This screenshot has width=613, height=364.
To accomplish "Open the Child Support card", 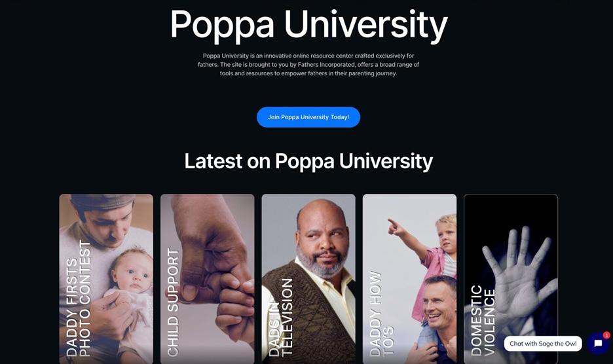I will (x=207, y=279).
